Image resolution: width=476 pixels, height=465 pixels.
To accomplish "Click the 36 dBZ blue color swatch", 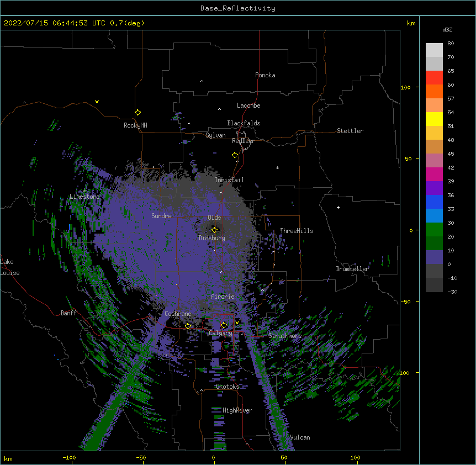I will coord(434,202).
